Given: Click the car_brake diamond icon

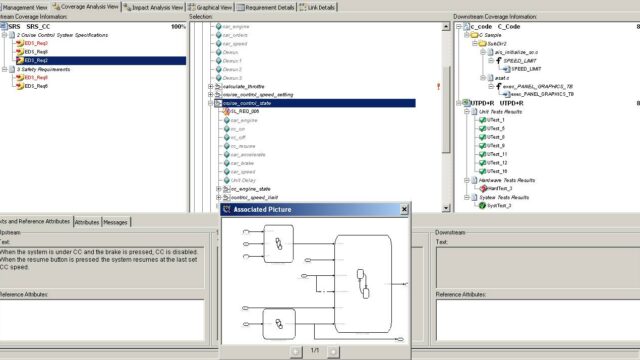Looking at the screenshot, I should pyautogui.click(x=227, y=163).
